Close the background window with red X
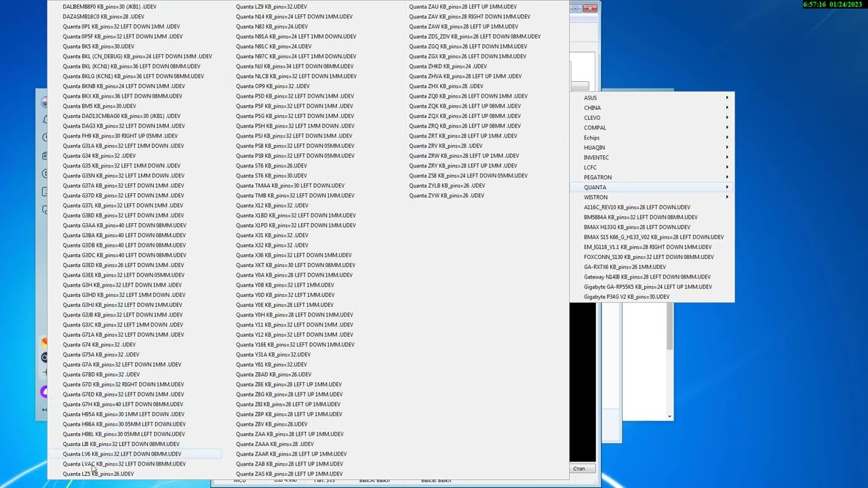The width and height of the screenshot is (868, 488). pos(590,8)
